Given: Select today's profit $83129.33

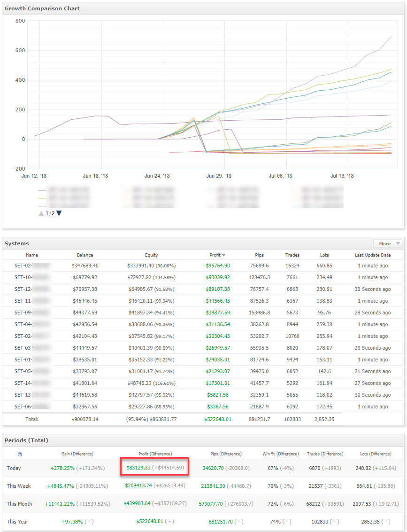Looking at the screenshot, I should tap(138, 468).
